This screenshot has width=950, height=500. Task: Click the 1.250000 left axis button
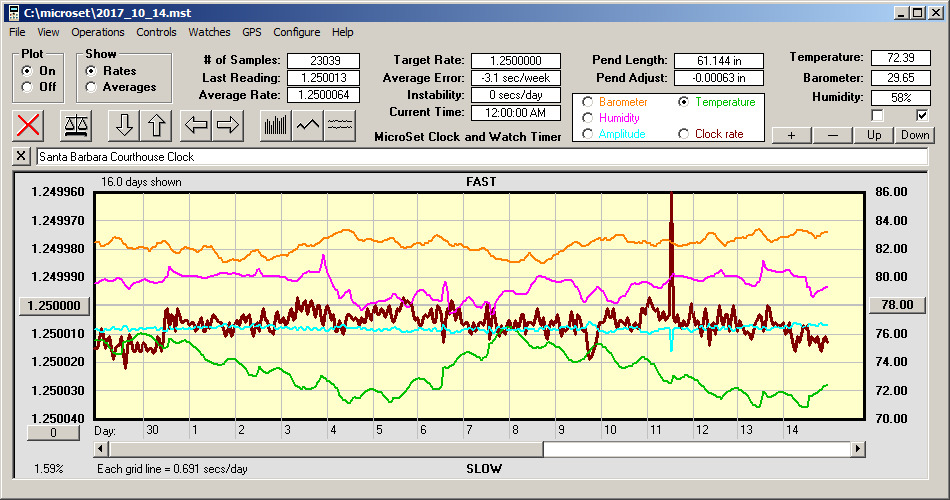pos(55,305)
